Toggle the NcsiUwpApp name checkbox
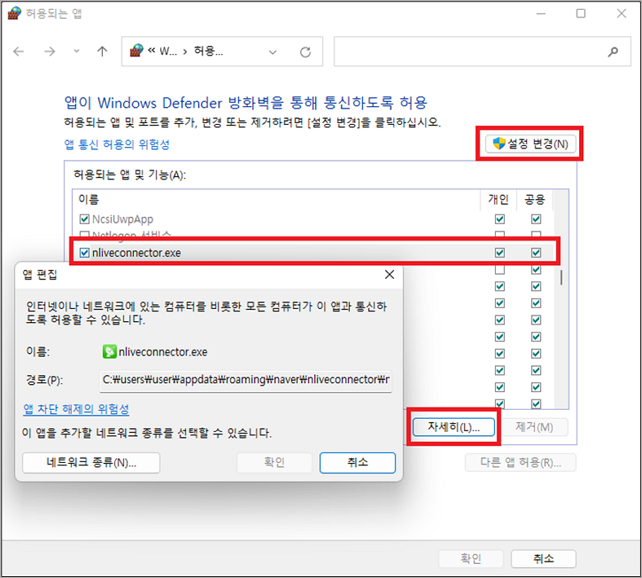Screen dimensions: 642x578 tap(84, 219)
